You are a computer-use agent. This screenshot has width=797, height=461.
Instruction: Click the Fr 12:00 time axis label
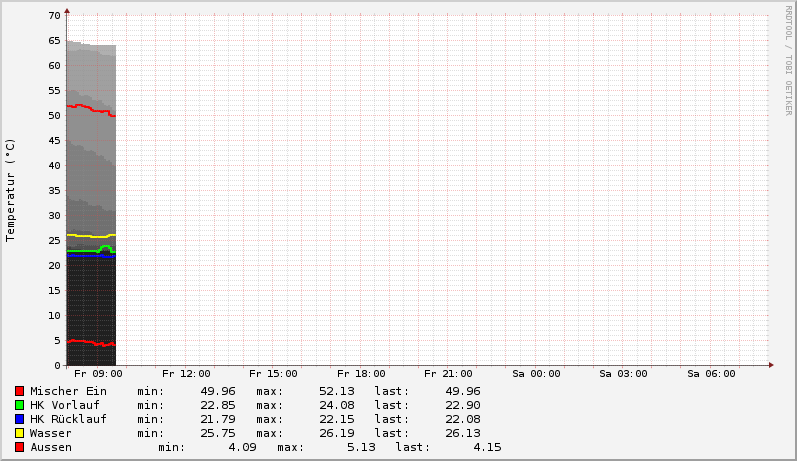tap(186, 374)
